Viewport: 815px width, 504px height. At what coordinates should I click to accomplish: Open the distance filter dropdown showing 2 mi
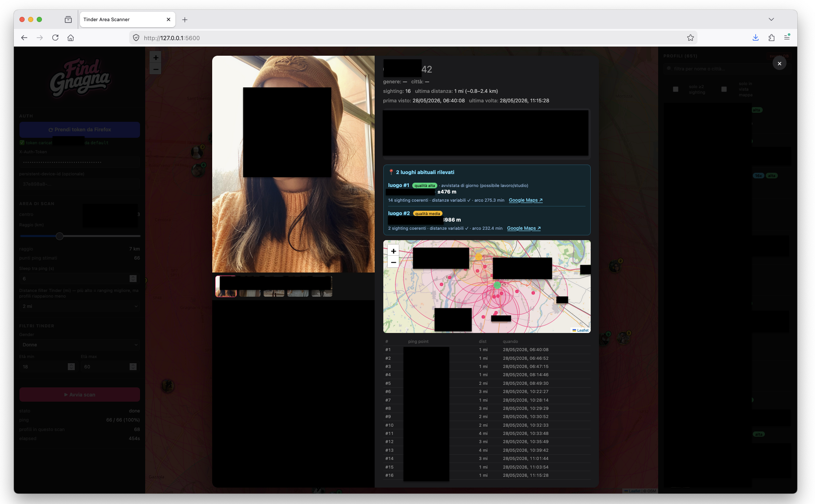click(80, 306)
